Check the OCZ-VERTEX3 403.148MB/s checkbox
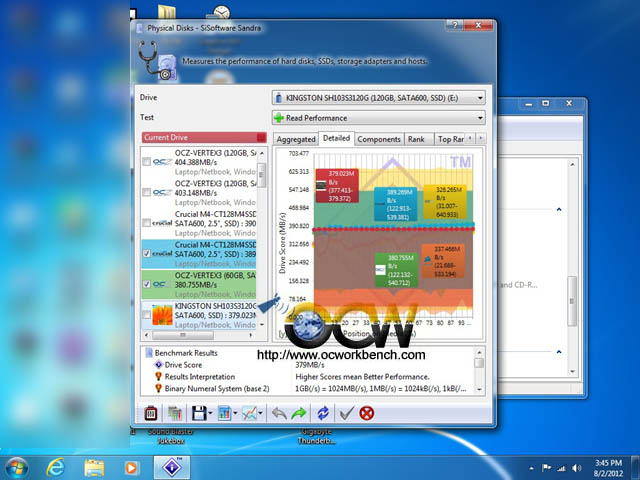This screenshot has width=640, height=480. click(147, 192)
